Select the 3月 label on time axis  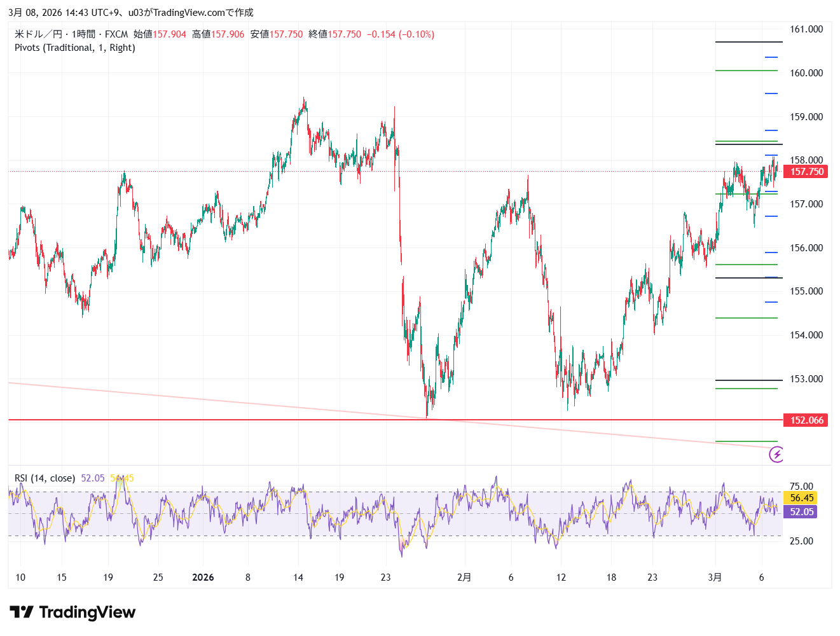click(715, 577)
